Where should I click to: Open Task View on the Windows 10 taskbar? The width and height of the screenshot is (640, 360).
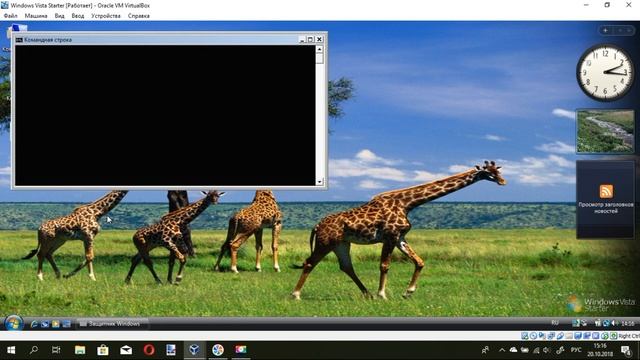click(x=56, y=350)
